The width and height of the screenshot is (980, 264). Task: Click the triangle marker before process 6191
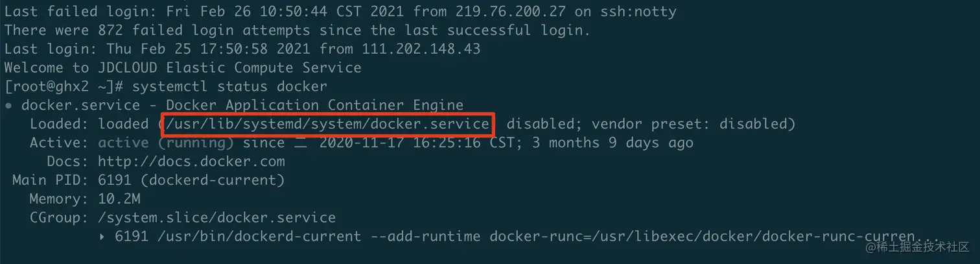(x=102, y=237)
